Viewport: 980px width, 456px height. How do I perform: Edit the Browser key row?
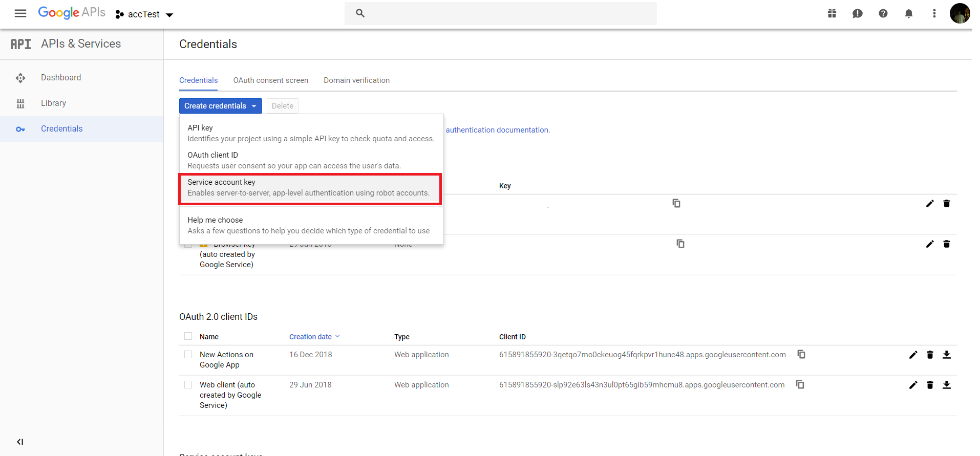click(930, 244)
